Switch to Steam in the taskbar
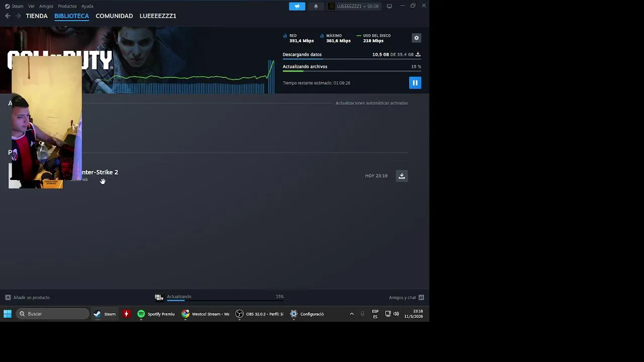 105,314
